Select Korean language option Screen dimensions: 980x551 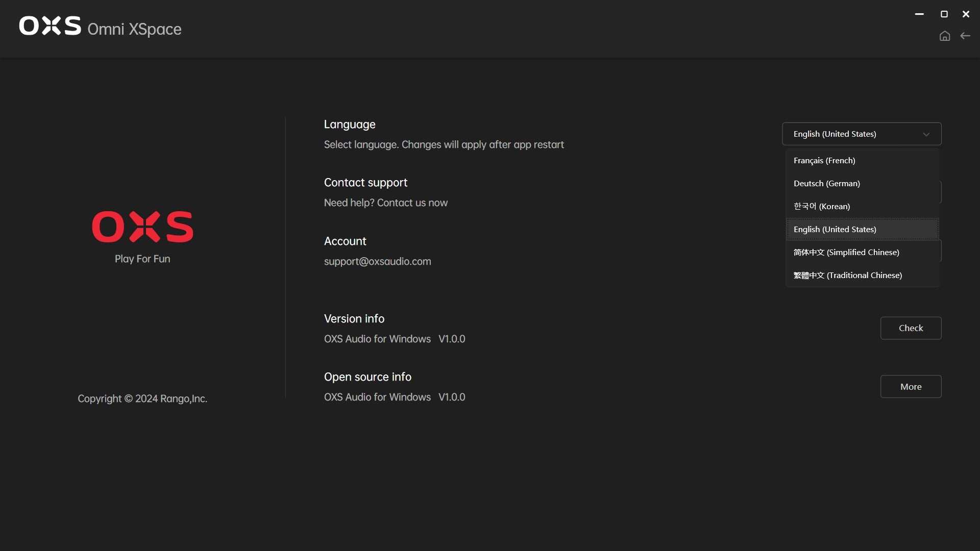pyautogui.click(x=821, y=207)
